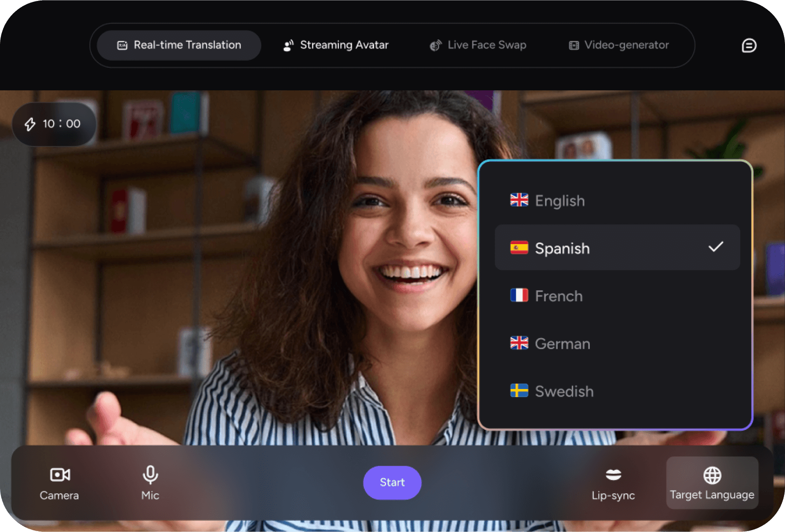Toggle the Spanish checkmark selection
The width and height of the screenshot is (785, 532).
[715, 247]
